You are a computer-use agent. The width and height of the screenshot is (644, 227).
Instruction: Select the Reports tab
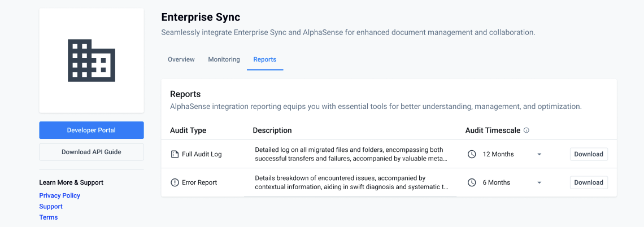point(265,59)
